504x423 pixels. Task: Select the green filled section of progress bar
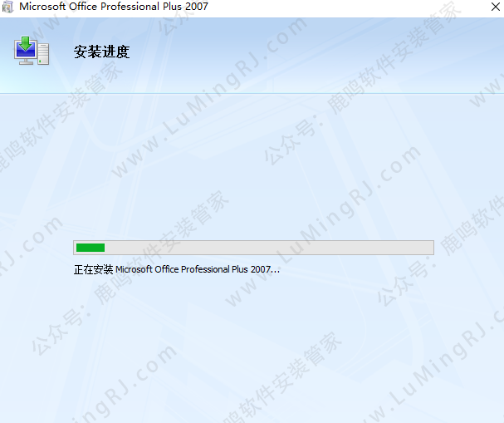[x=90, y=247]
